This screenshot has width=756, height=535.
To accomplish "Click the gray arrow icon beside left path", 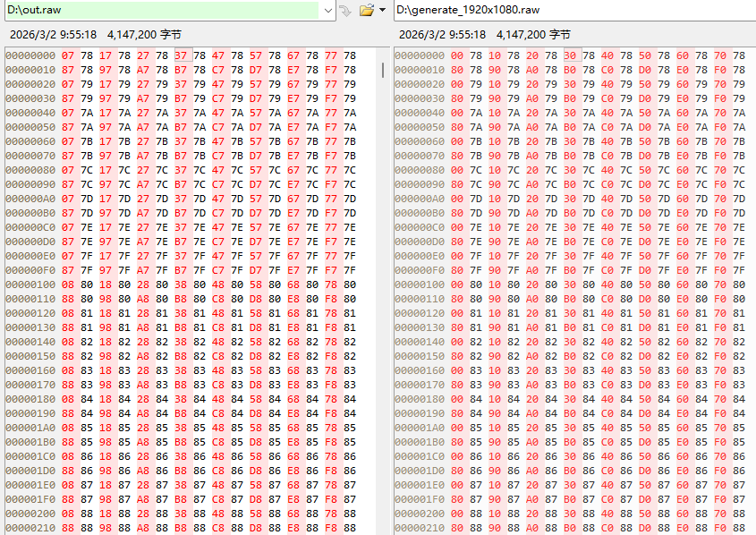I will (344, 11).
